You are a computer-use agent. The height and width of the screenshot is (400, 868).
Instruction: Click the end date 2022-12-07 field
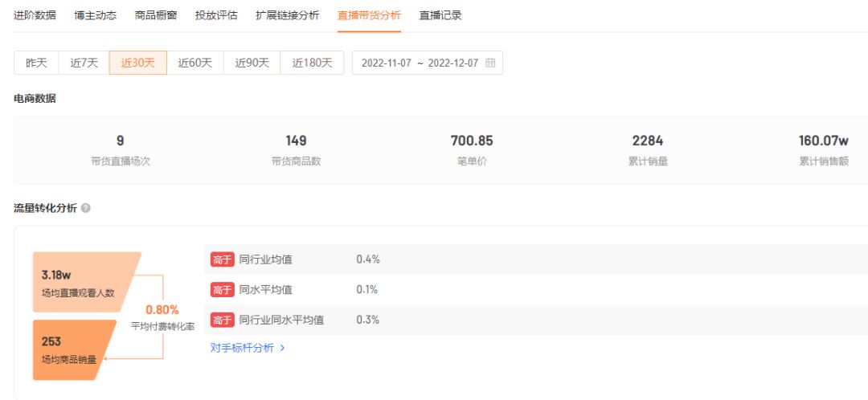pos(452,63)
